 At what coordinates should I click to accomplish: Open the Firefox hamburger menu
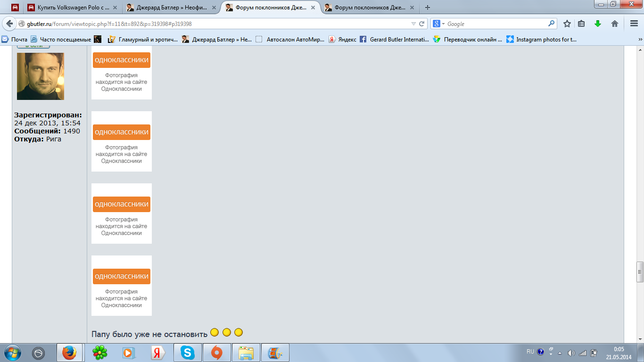point(634,24)
